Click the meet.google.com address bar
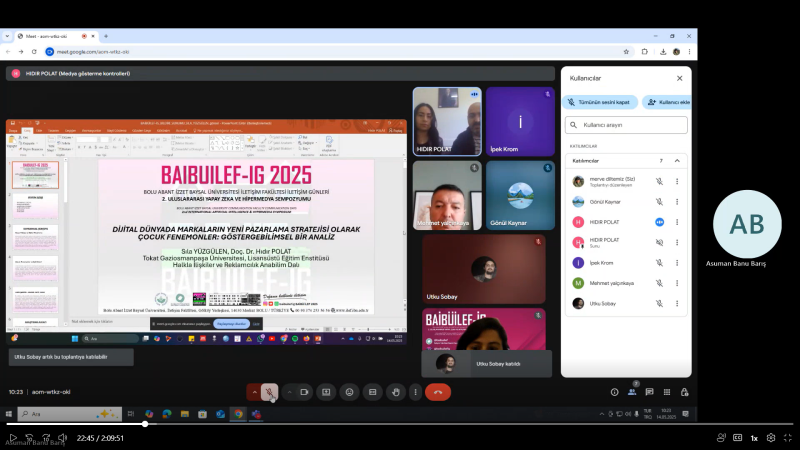This screenshot has height=450, width=800. [337, 52]
